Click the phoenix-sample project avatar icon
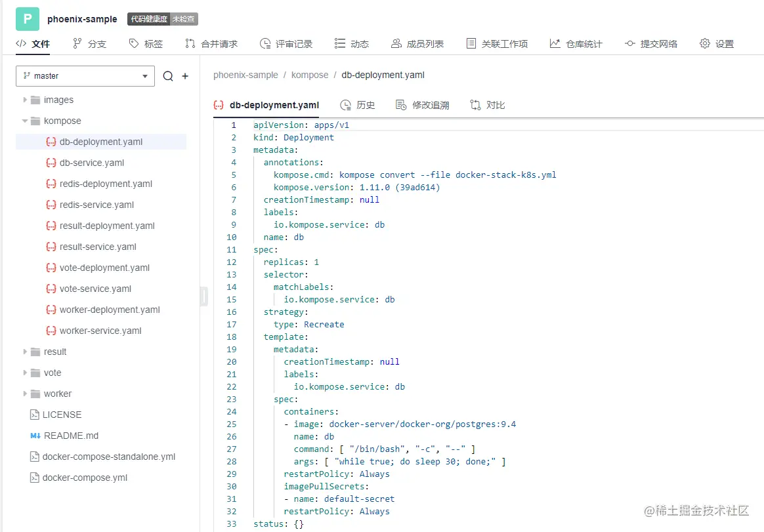The image size is (764, 532). coord(28,19)
